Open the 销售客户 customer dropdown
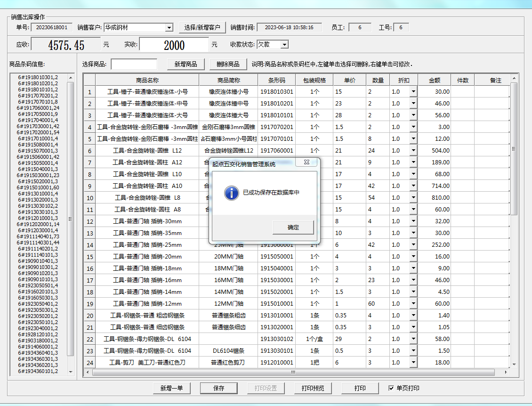This screenshot has height=406, width=532. (169, 27)
